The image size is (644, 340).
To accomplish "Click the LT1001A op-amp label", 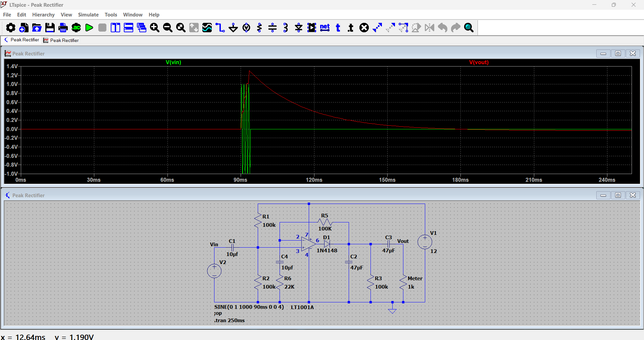I will pos(302,307).
